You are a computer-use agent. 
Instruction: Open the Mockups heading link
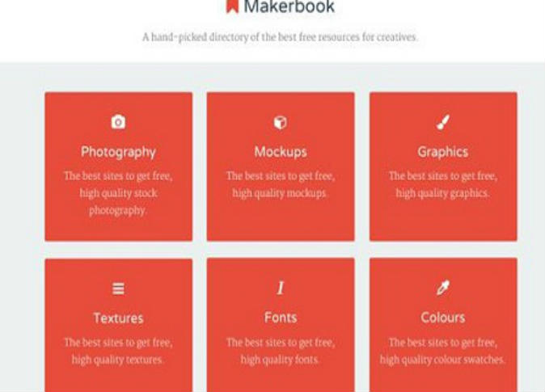click(281, 152)
